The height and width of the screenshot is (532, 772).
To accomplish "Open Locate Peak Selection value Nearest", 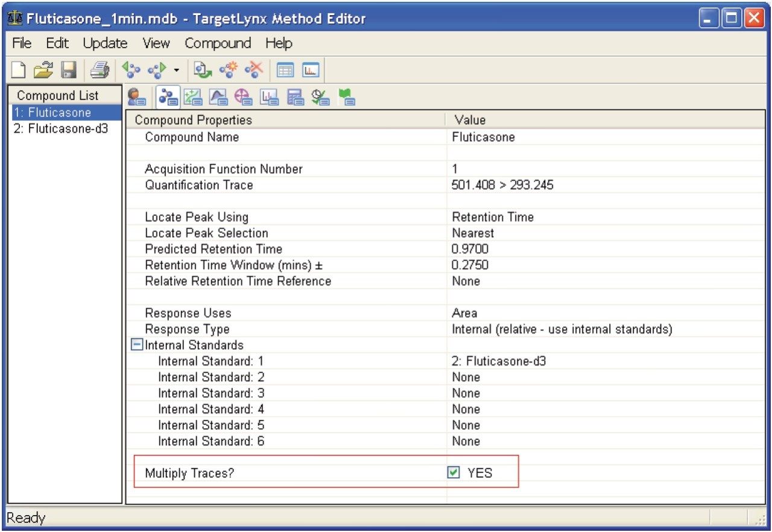I will click(473, 233).
